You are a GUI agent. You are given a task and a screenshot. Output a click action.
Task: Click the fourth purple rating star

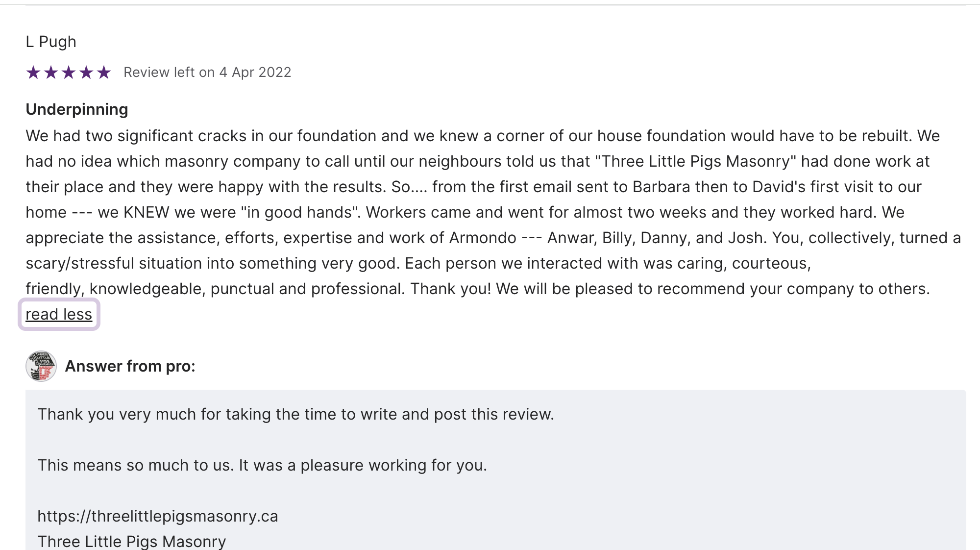tap(86, 73)
